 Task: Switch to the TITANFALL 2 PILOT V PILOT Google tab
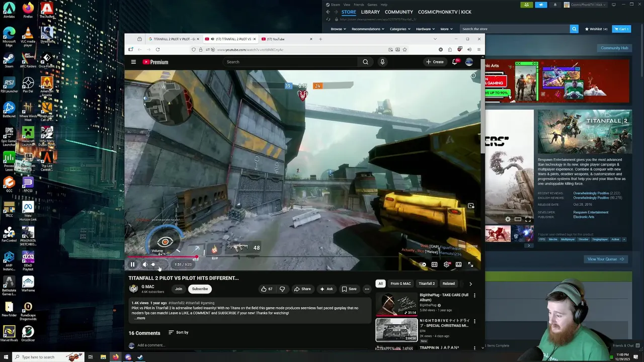(x=174, y=39)
